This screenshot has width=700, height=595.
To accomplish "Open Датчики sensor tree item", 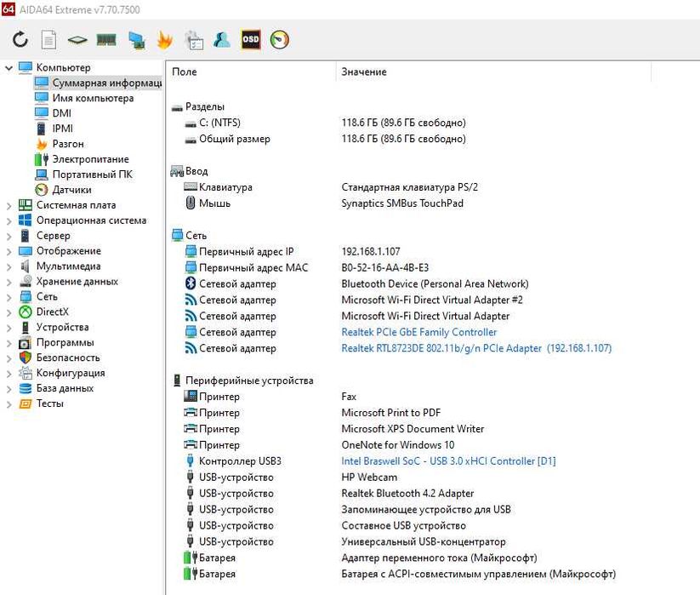I will click(x=72, y=190).
